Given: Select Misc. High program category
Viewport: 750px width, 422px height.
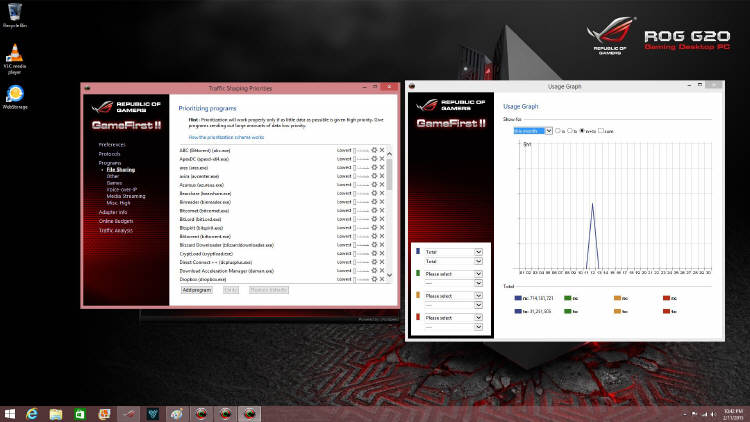Looking at the screenshot, I should click(x=118, y=203).
